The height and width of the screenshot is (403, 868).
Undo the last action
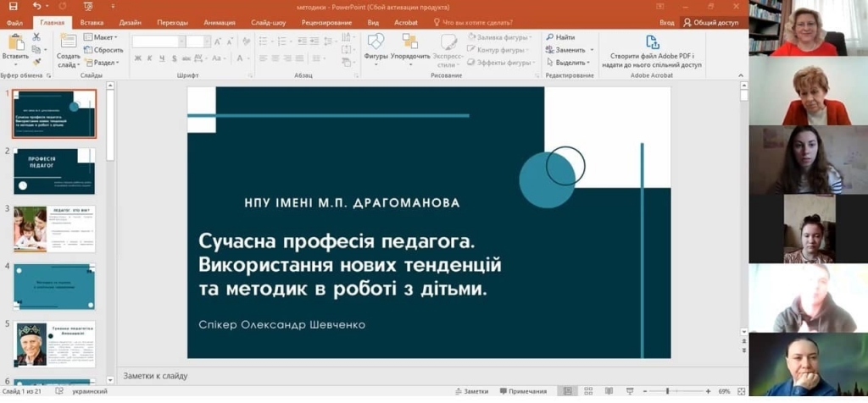tap(37, 7)
